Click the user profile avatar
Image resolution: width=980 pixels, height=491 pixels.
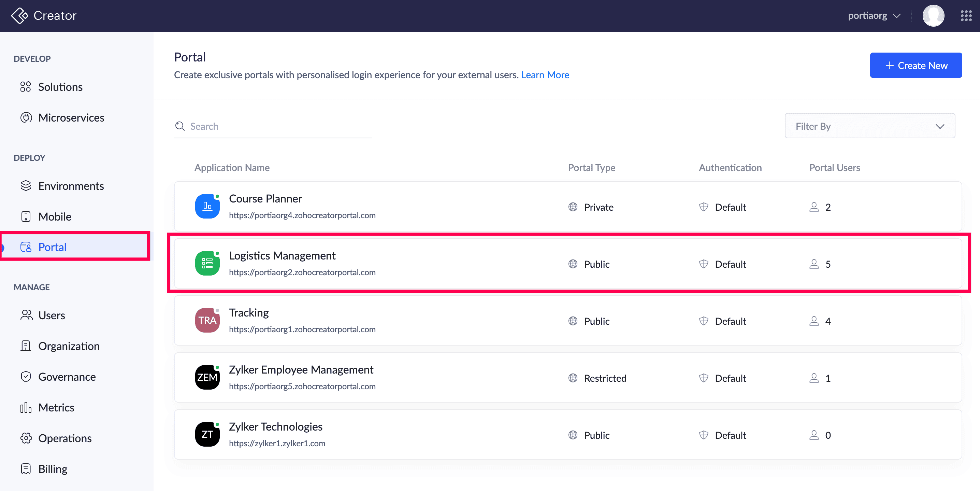(x=933, y=16)
